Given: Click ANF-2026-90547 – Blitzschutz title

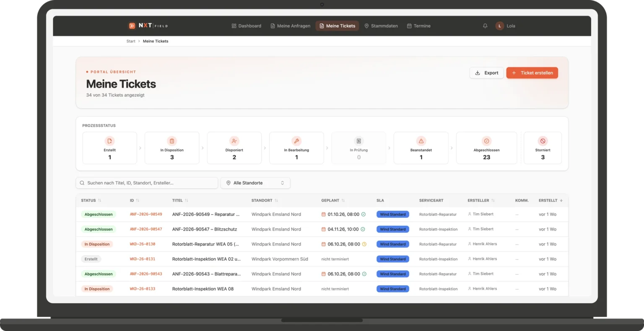Looking at the screenshot, I should click(205, 230).
